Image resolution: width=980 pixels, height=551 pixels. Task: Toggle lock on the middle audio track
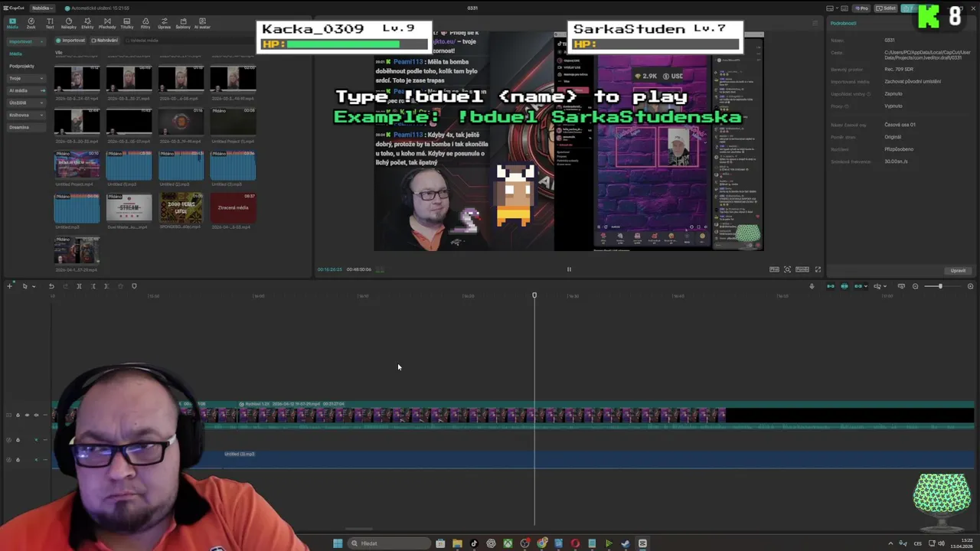18,440
